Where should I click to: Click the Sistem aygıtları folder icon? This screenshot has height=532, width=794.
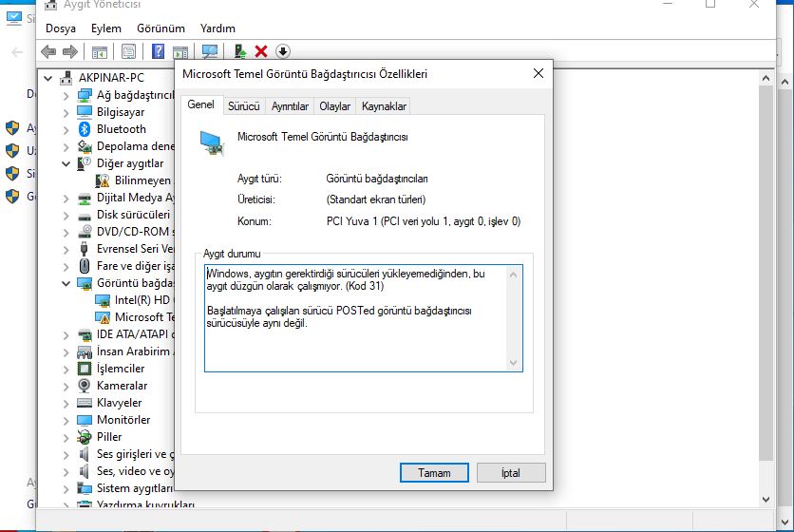85,488
